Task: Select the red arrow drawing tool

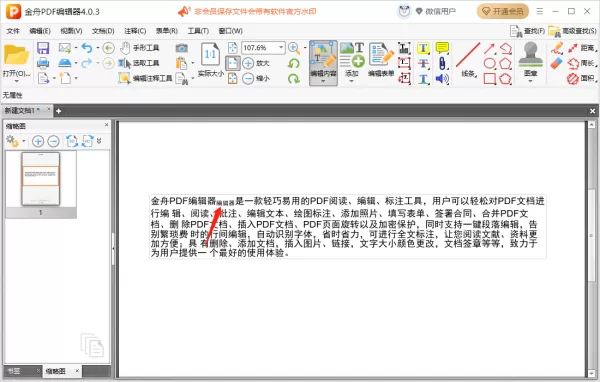Action: (x=489, y=48)
